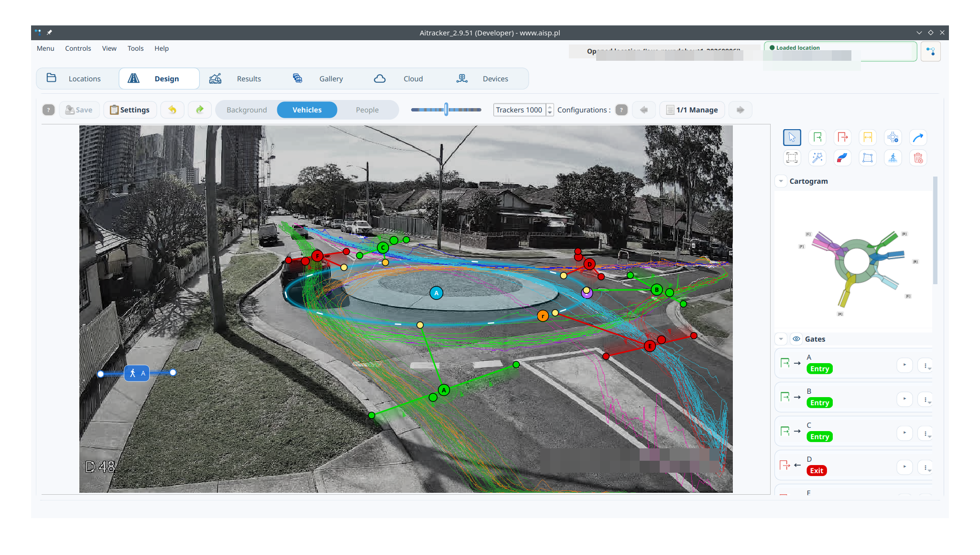Click the pedestrian gate A marker
This screenshot has height=555, width=980.
(x=137, y=373)
